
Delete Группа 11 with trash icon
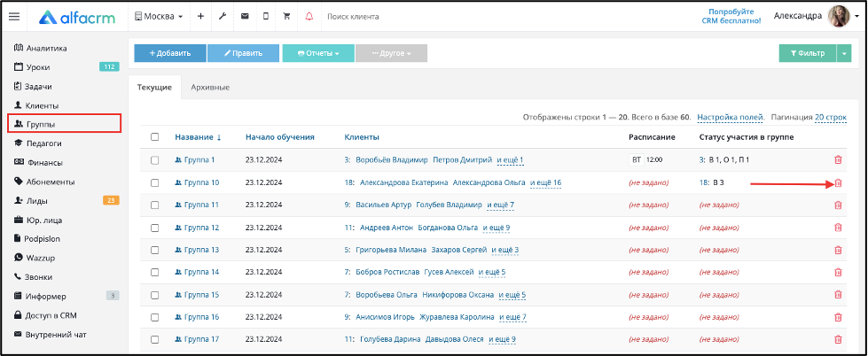pos(838,205)
